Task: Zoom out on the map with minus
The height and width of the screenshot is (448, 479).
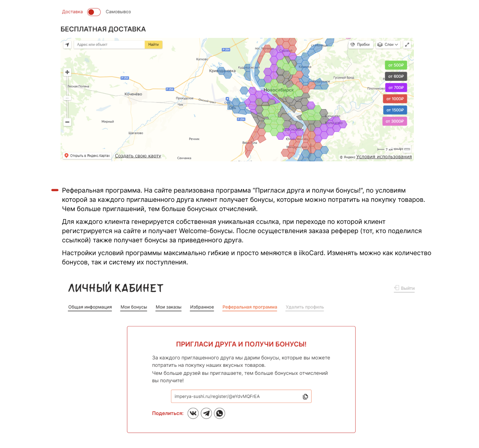Action: (67, 122)
